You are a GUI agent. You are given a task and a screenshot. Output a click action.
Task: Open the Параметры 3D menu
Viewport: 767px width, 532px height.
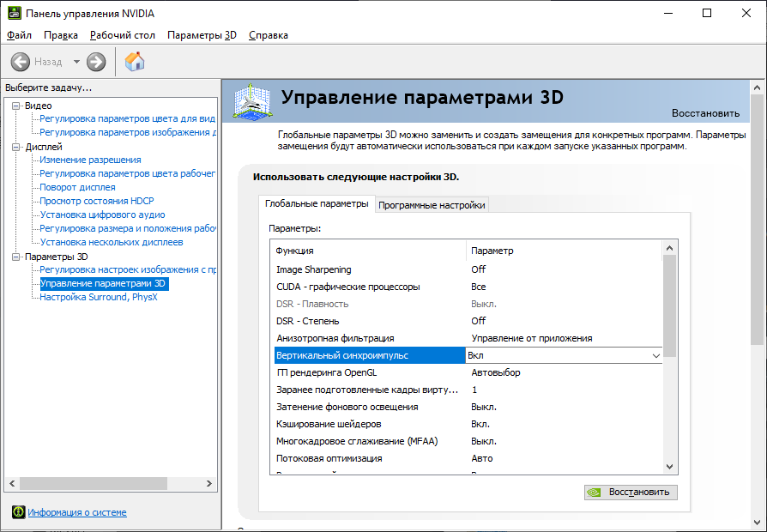[202, 35]
